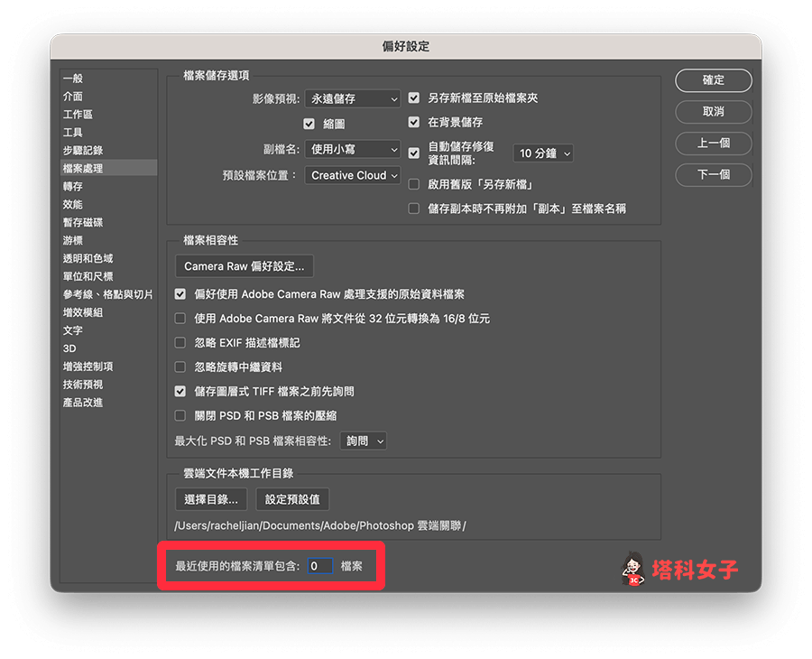Open auto-save interval 10 分鐘 dropdown
This screenshot has width=812, height=659.
coord(543,153)
